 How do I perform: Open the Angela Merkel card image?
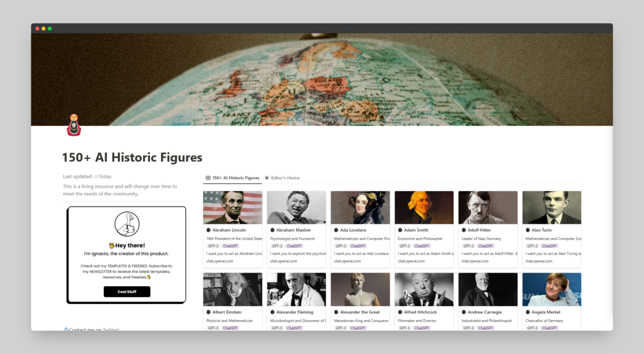click(552, 289)
